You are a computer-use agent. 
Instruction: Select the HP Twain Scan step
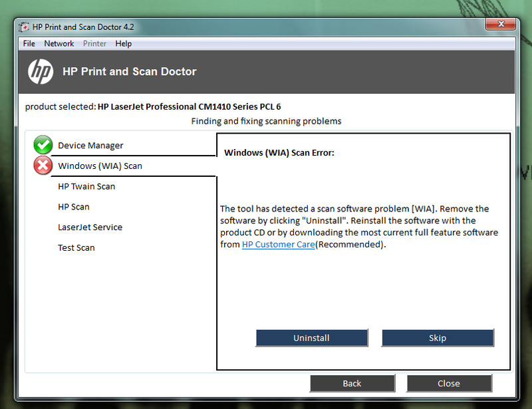(86, 186)
